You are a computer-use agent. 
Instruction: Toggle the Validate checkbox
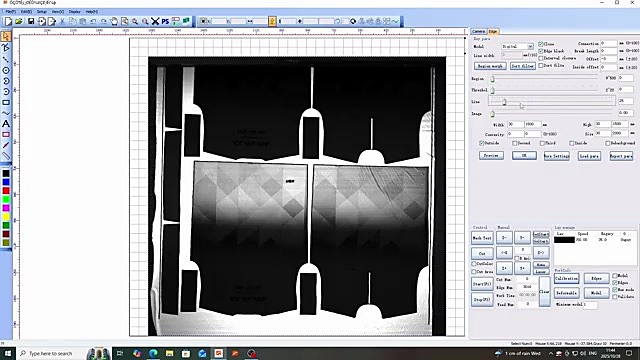click(615, 297)
